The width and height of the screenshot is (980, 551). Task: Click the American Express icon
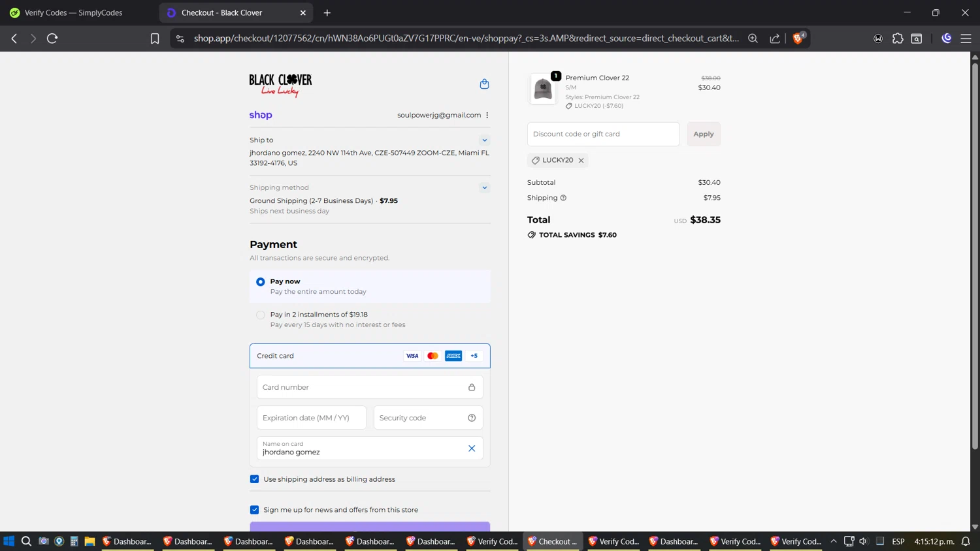pos(453,356)
